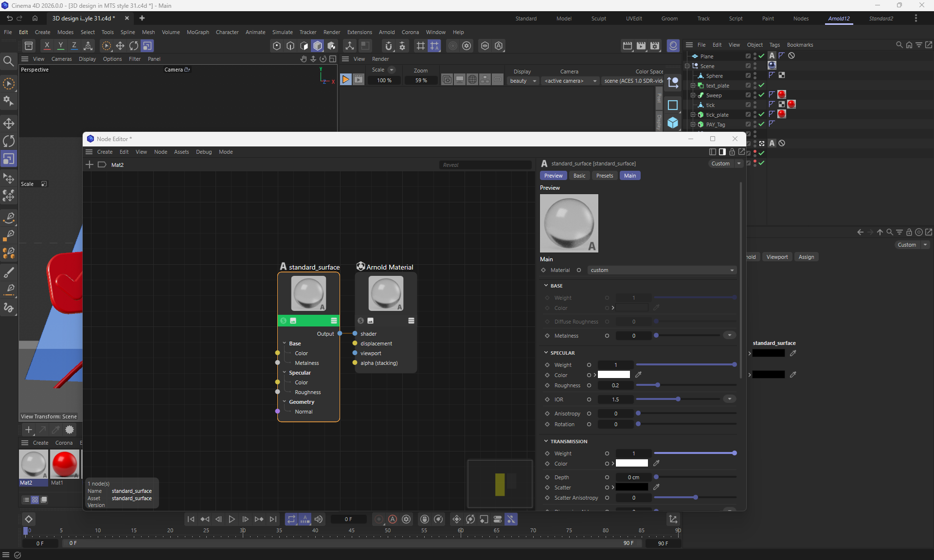This screenshot has height=560, width=934.
Task: Toggle the green enable checkmark for Sweep
Action: coord(762,95)
